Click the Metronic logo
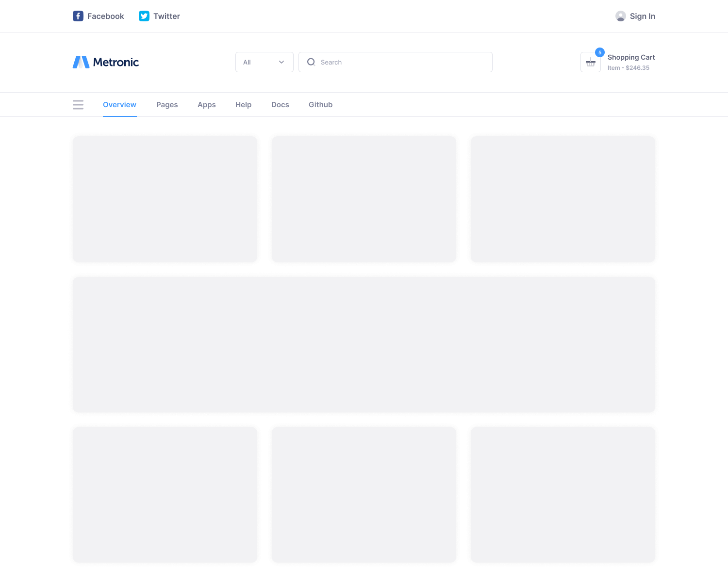Image resolution: width=728 pixels, height=582 pixels. [106, 62]
